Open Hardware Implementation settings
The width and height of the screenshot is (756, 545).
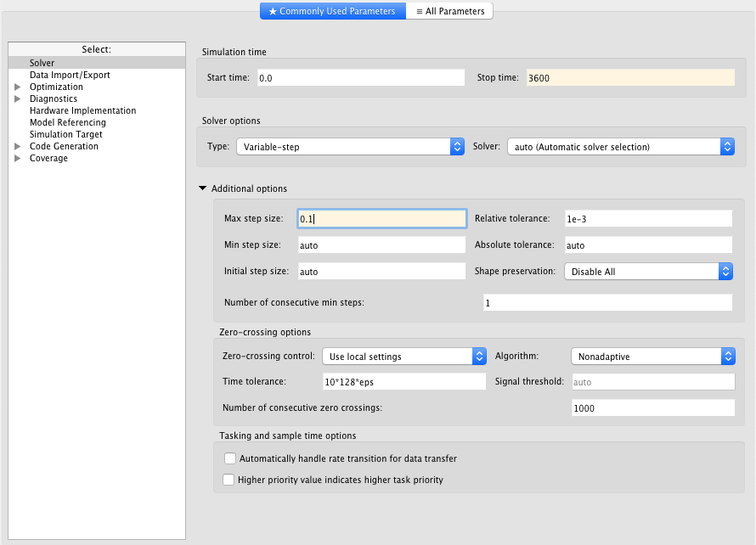[82, 110]
